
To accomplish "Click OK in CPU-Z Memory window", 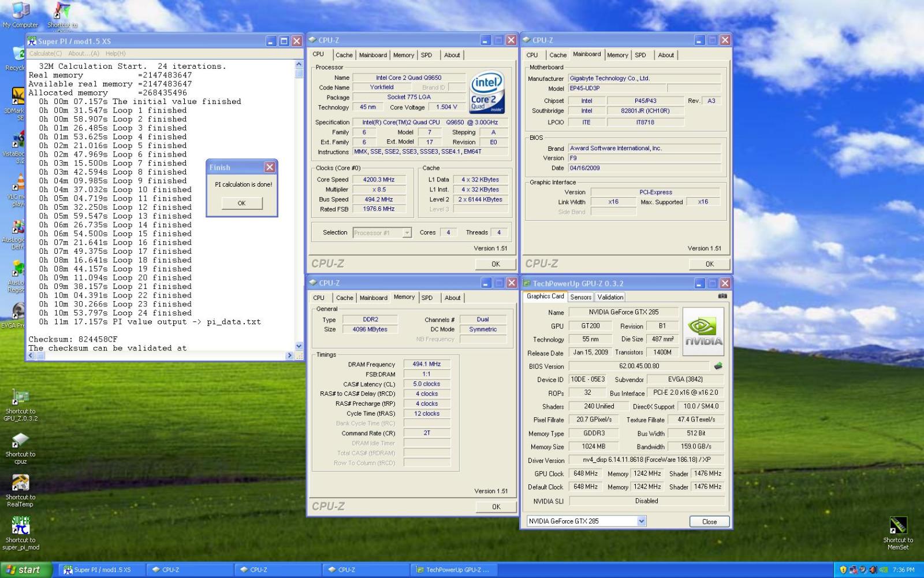I will point(496,506).
